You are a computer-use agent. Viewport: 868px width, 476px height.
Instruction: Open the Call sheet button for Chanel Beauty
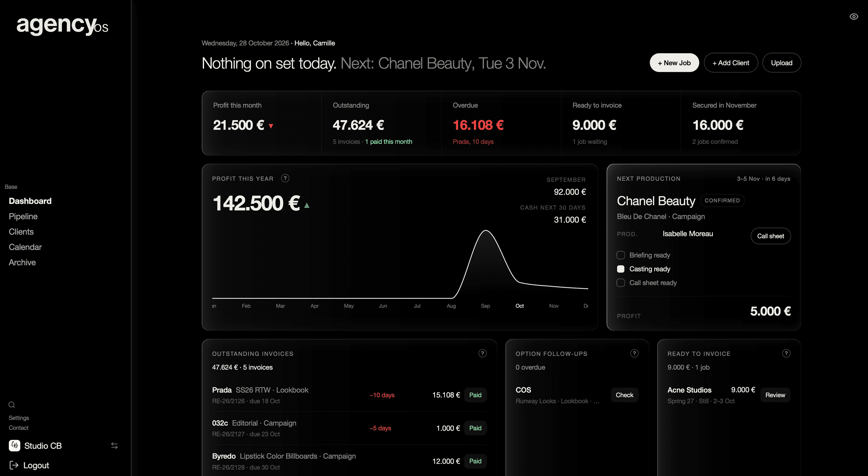pos(770,236)
